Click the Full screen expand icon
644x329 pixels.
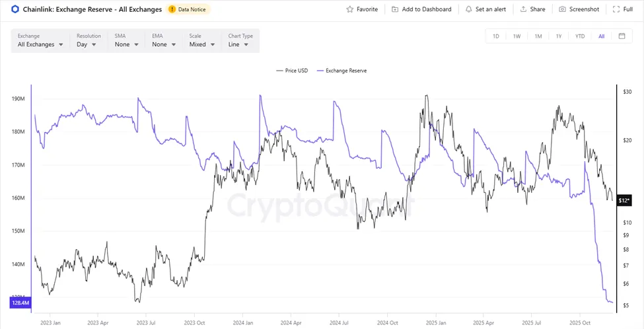coord(616,9)
